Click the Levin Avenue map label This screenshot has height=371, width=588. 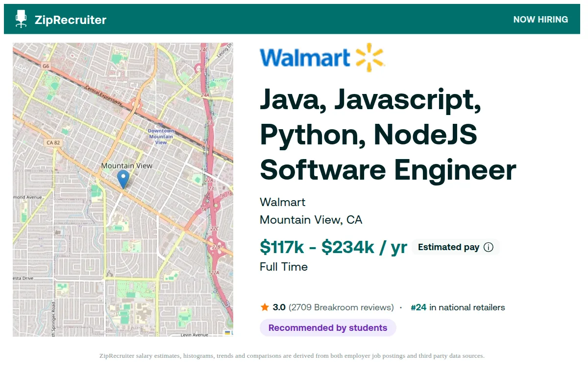click(195, 335)
